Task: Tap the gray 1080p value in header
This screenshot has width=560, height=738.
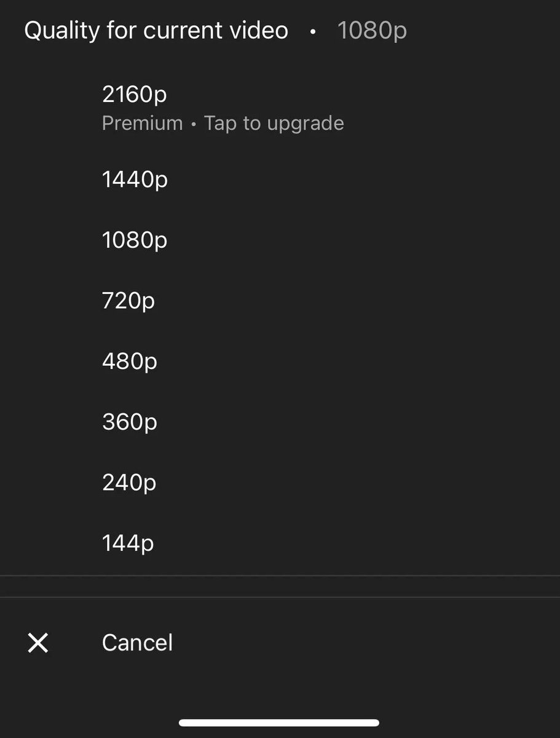Action: [x=372, y=30]
